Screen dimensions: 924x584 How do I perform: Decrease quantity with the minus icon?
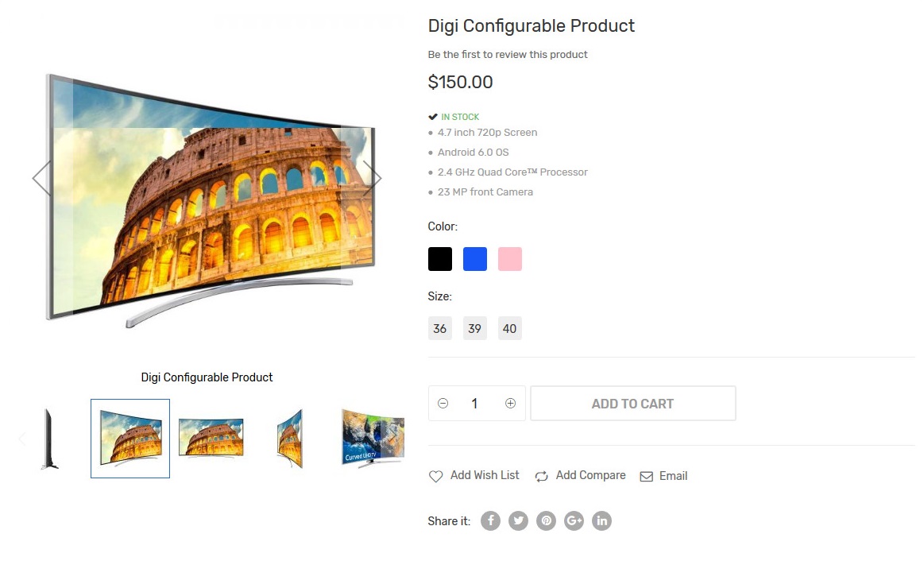[x=443, y=404]
